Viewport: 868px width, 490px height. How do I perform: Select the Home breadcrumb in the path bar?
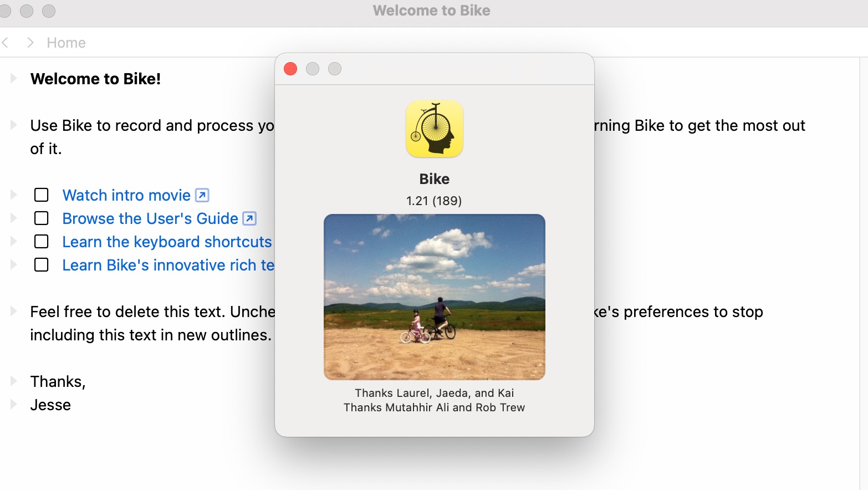coord(66,43)
